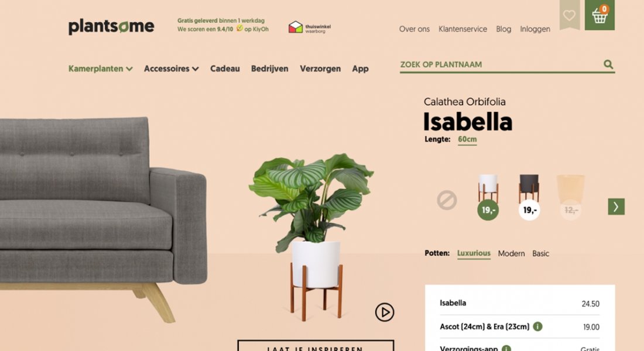The image size is (644, 351).
Task: Expand the Kamerplanten dropdown
Action: tap(101, 68)
